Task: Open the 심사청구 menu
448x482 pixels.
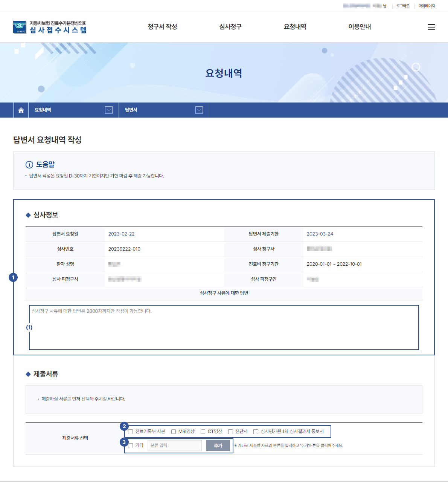Action: 230,27
